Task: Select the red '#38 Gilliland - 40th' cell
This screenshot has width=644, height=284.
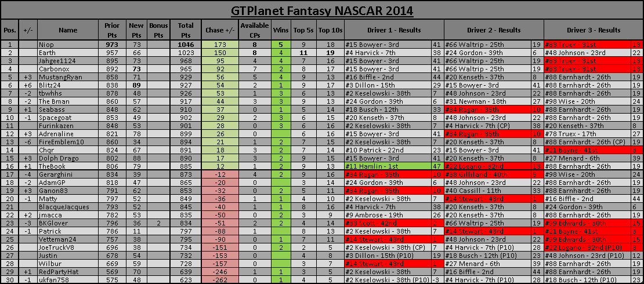Action: [x=488, y=174]
